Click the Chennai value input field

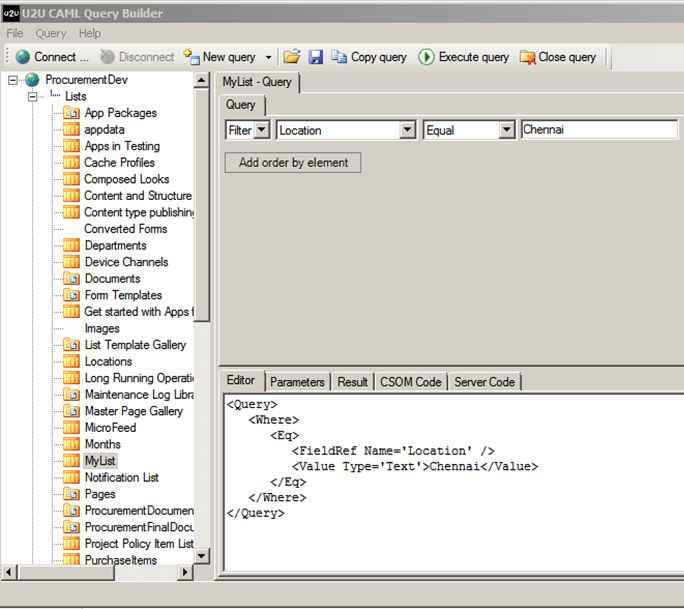click(x=599, y=130)
